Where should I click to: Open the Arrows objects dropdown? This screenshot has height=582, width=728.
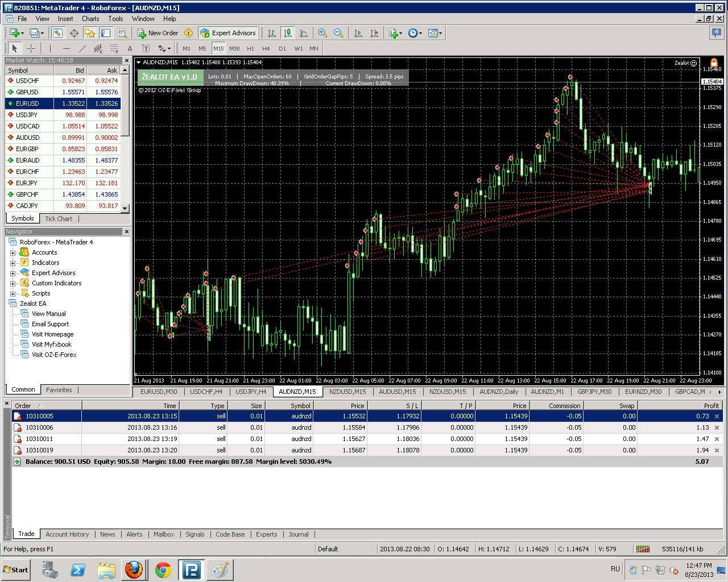pos(164,48)
